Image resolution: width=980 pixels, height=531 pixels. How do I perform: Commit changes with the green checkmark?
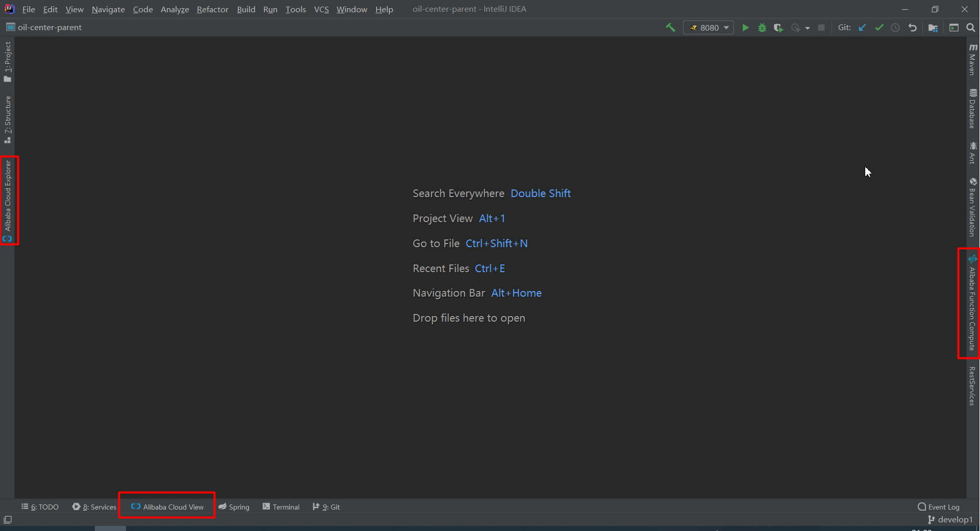point(879,28)
